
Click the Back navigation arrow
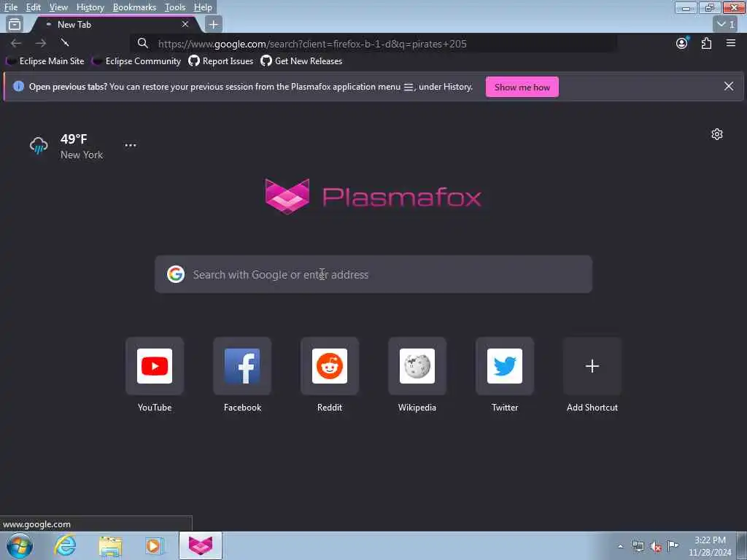click(16, 43)
